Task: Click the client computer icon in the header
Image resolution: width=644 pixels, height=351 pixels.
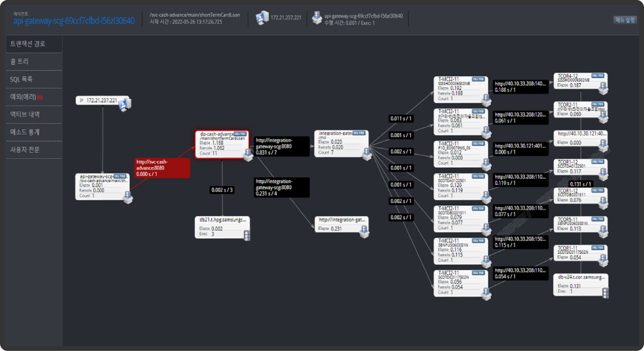Action: pyautogui.click(x=262, y=18)
